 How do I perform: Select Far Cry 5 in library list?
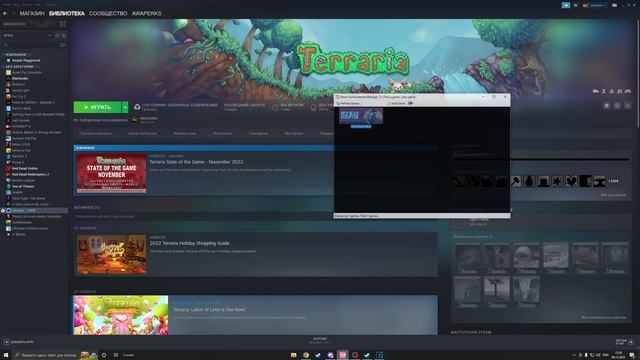point(19,97)
